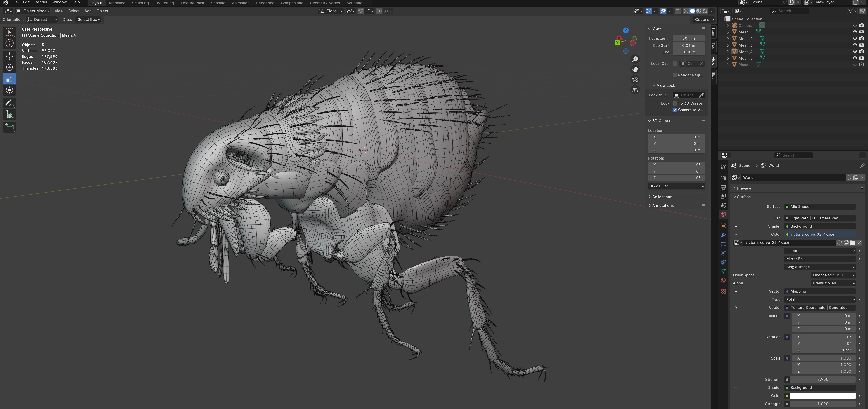Open the Mirror Ball projection dropdown
Image resolution: width=868 pixels, height=409 pixels.
(819, 259)
